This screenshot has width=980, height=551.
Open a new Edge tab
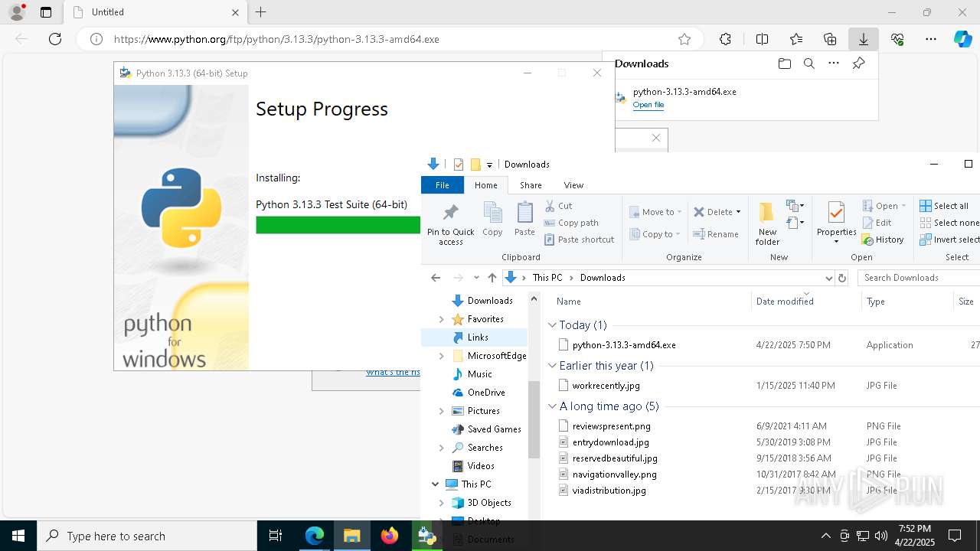click(x=261, y=12)
